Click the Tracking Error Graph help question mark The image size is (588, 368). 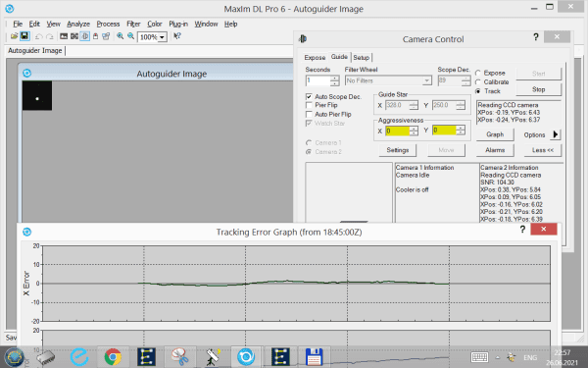pos(522,229)
